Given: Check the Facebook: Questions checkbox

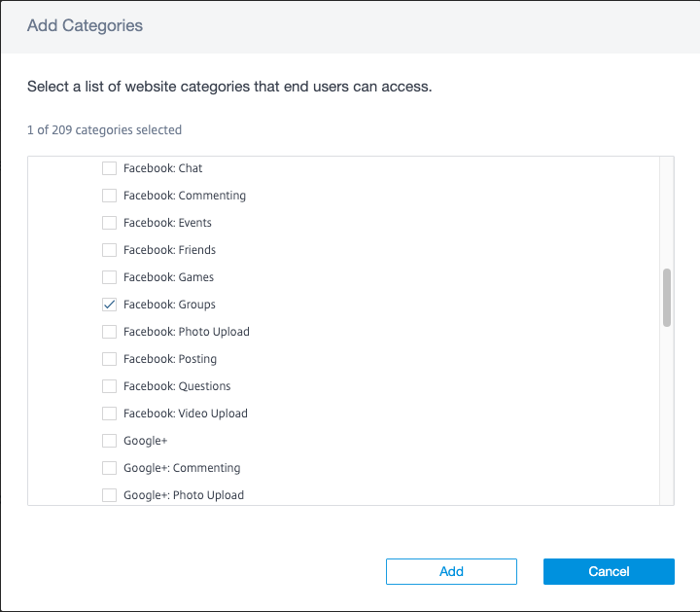Looking at the screenshot, I should (109, 386).
